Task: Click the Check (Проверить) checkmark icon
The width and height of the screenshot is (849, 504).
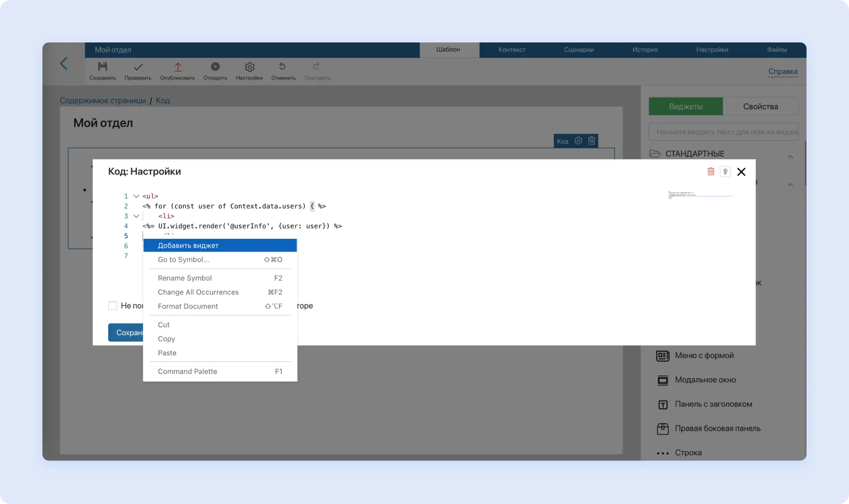Action: [x=138, y=67]
